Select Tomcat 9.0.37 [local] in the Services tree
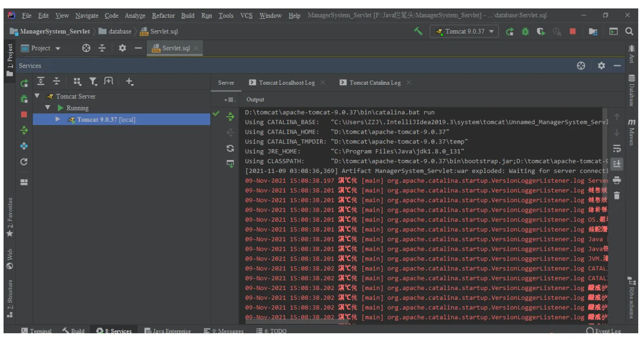 click(121, 120)
